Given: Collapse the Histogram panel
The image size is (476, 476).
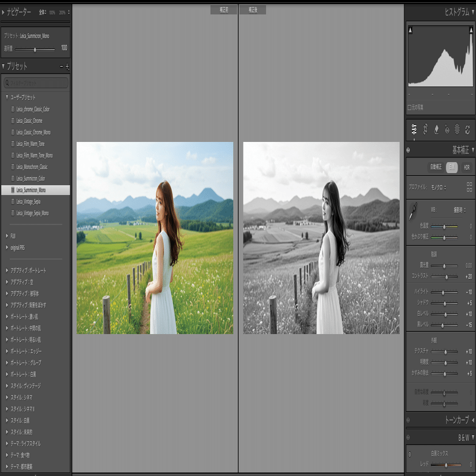Looking at the screenshot, I should 473,12.
